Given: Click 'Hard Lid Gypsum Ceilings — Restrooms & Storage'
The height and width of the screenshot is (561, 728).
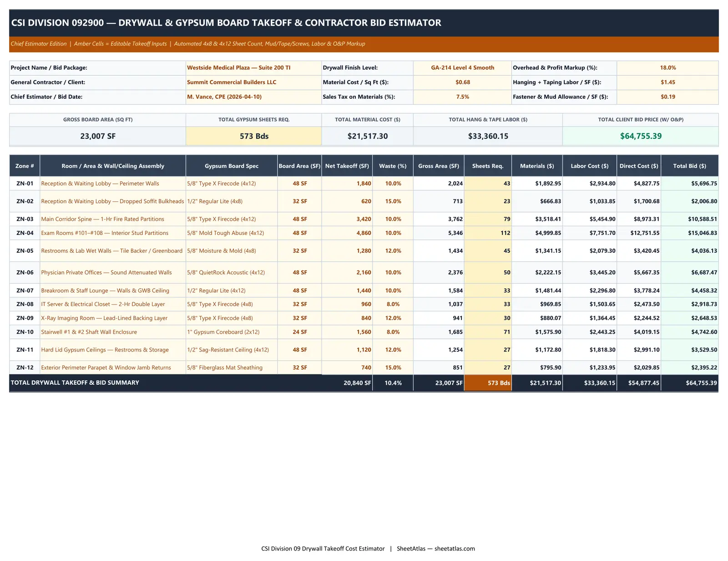Looking at the screenshot, I should point(113,350).
